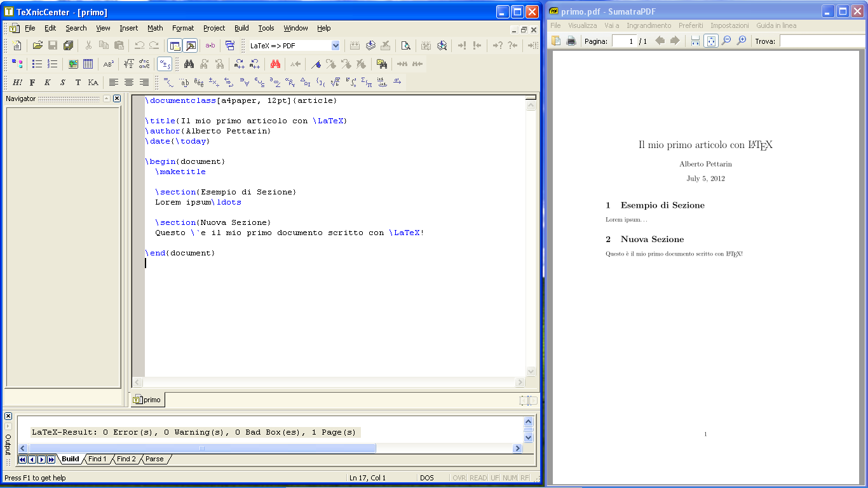
Task: Click the LaTeX-Result line in Output
Action: 194,432
